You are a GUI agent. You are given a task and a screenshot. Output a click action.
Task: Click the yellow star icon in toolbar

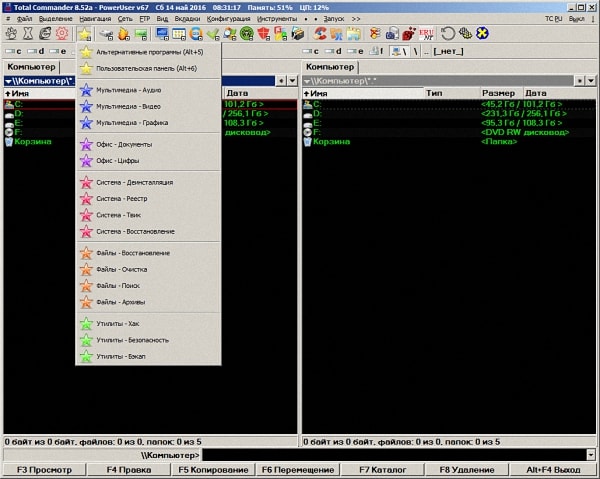pyautogui.click(x=85, y=34)
